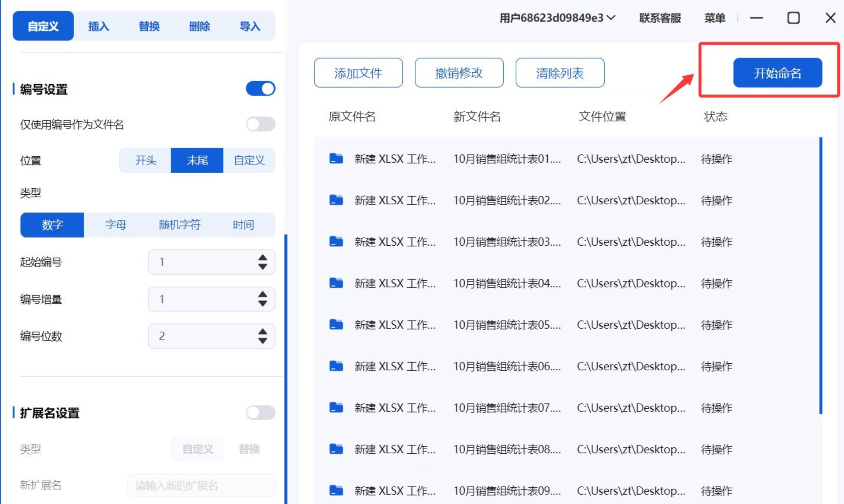Decrease 编号位数 with down arrow
The height and width of the screenshot is (504, 844).
coord(263,341)
